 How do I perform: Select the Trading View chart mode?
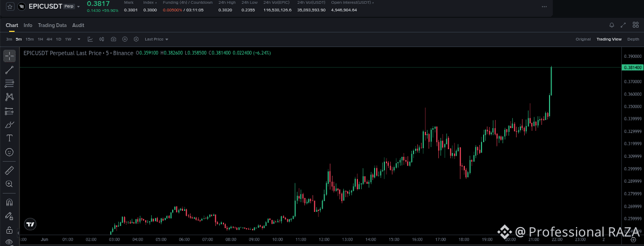click(x=609, y=39)
